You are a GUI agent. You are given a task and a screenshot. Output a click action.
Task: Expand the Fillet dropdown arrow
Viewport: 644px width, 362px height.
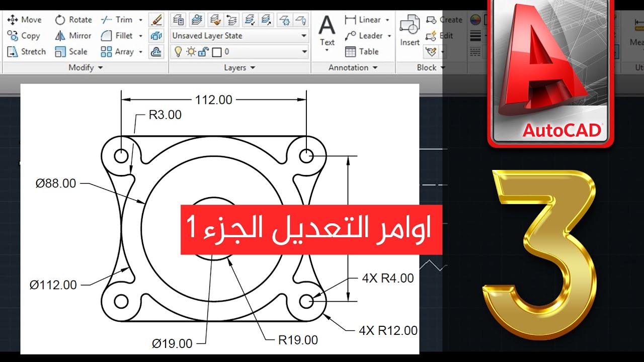140,36
